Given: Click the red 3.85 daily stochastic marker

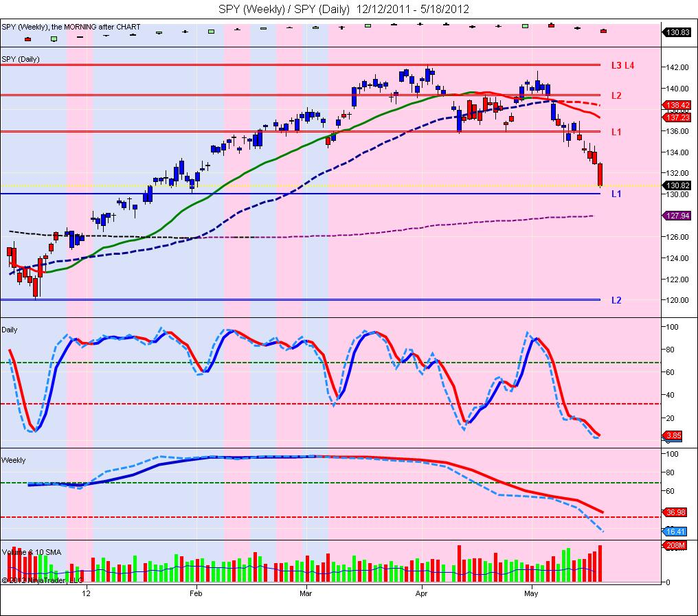Looking at the screenshot, I should 673,435.
